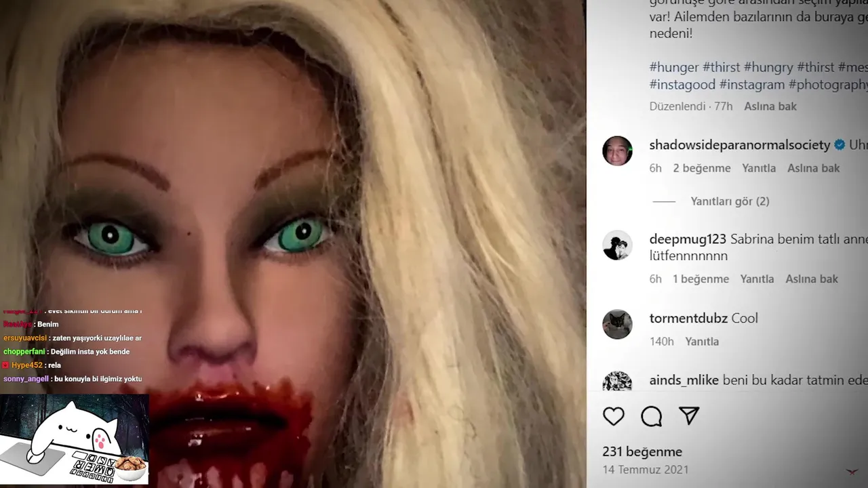
Task: Click the blue verified badge
Action: pyautogui.click(x=840, y=145)
